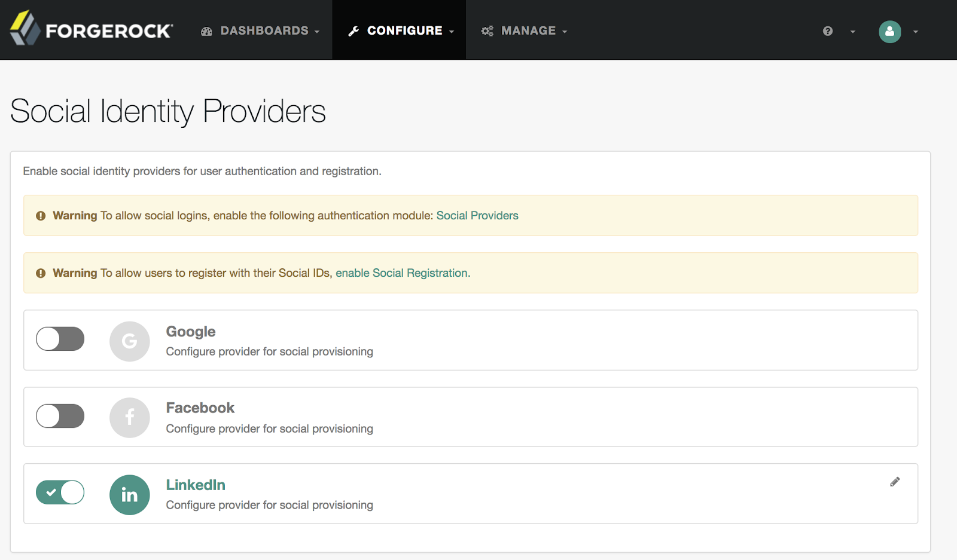Click the Google provider title
Screen dimensions: 957x560
[x=191, y=332]
